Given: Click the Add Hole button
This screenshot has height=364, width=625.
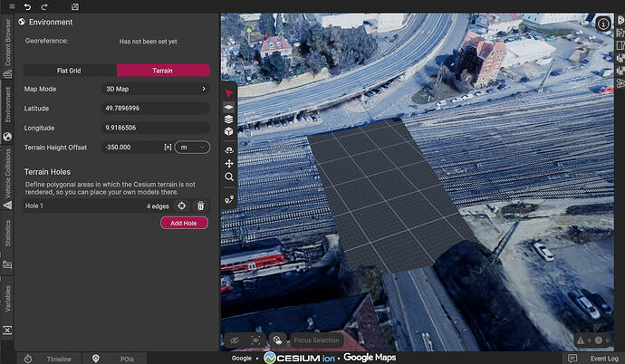Looking at the screenshot, I should pyautogui.click(x=184, y=223).
